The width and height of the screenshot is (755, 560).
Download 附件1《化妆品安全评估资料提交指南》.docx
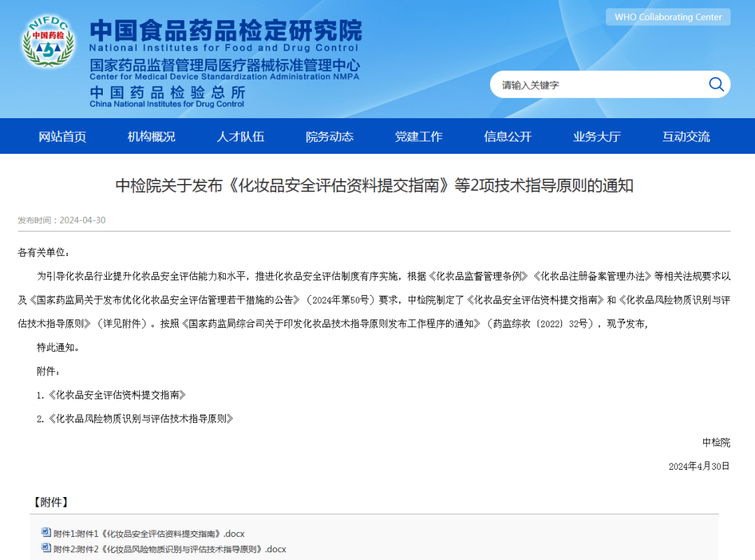coord(145,533)
